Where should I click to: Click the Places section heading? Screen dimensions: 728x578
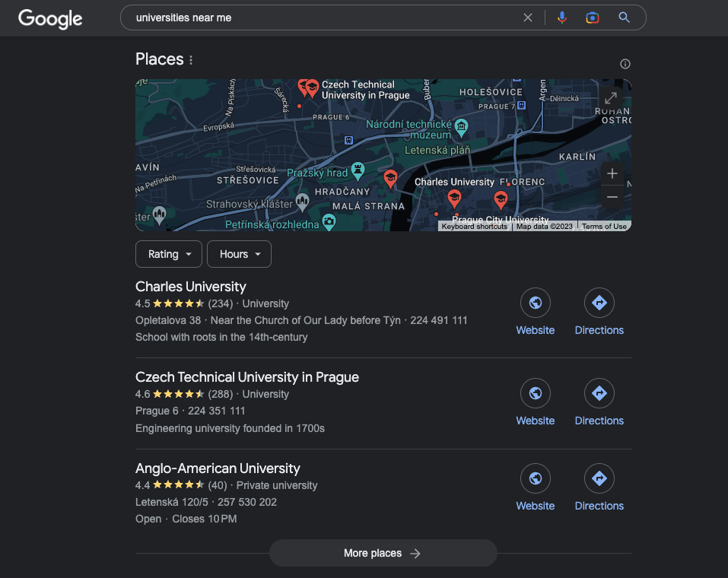[x=159, y=59]
